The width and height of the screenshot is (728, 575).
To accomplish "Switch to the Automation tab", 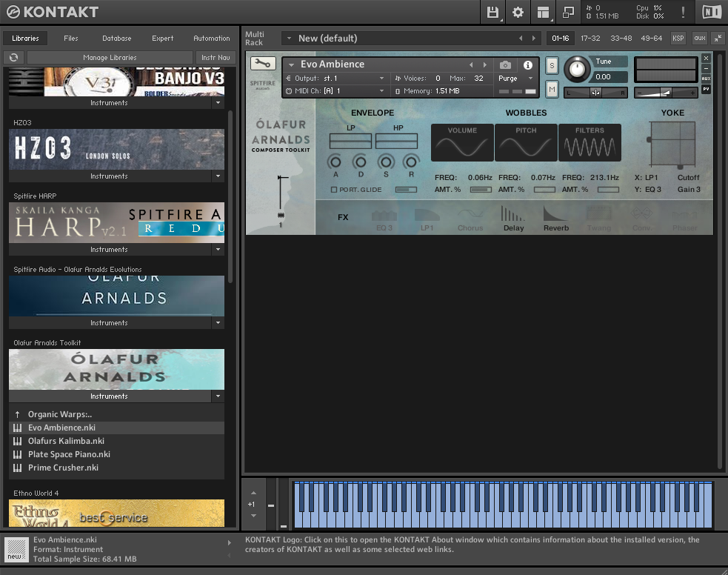I will 211,38.
